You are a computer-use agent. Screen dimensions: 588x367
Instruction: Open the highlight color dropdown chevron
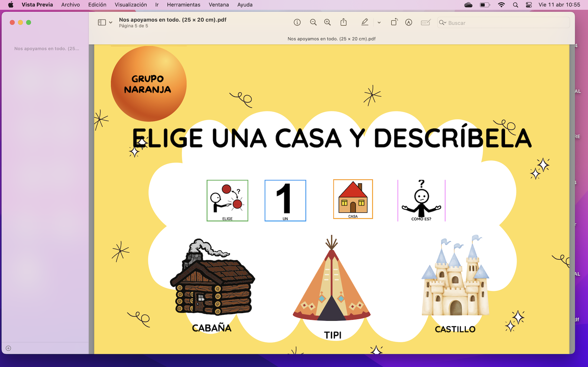click(379, 22)
